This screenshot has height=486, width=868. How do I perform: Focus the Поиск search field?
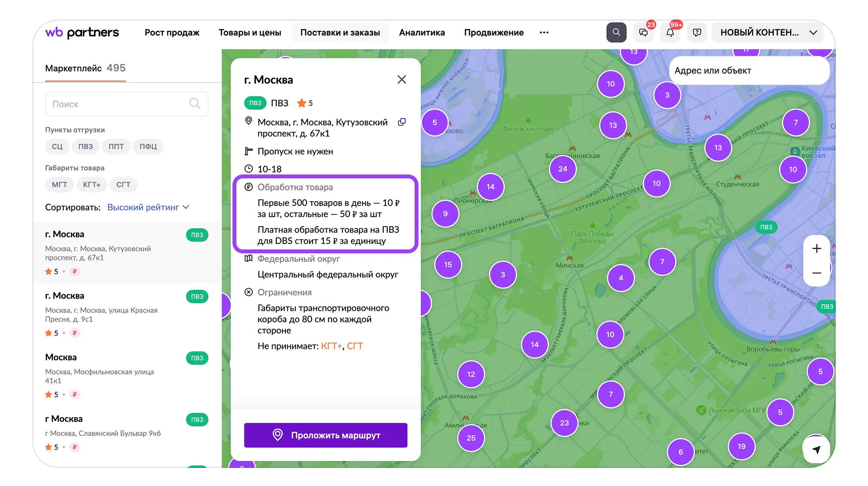127,104
